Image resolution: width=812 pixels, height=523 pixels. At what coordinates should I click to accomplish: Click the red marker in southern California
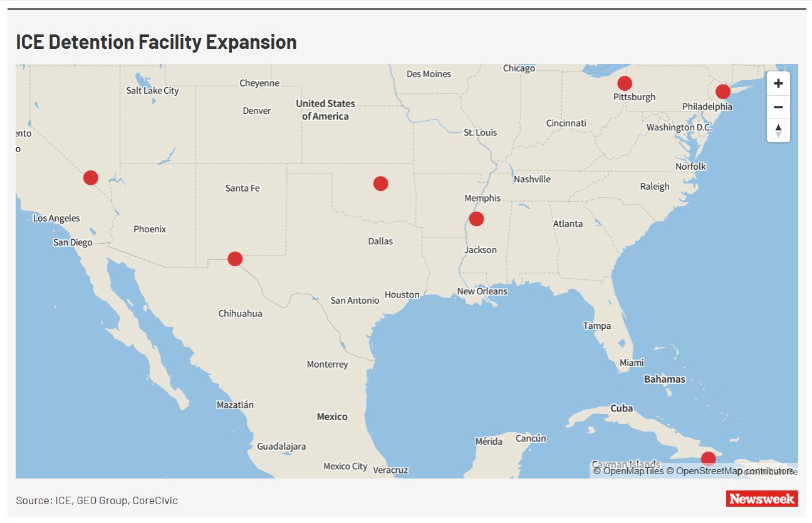coord(90,177)
